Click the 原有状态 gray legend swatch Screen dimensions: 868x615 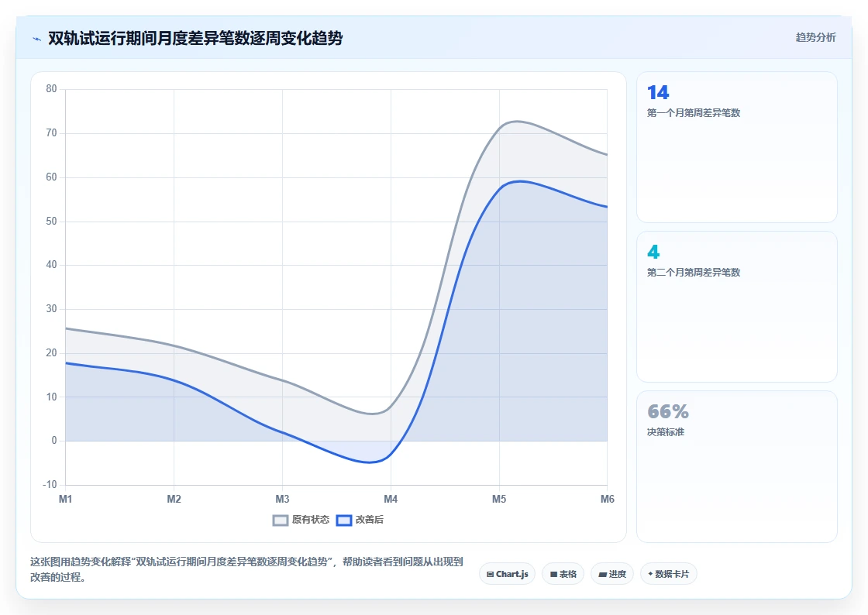(x=281, y=521)
